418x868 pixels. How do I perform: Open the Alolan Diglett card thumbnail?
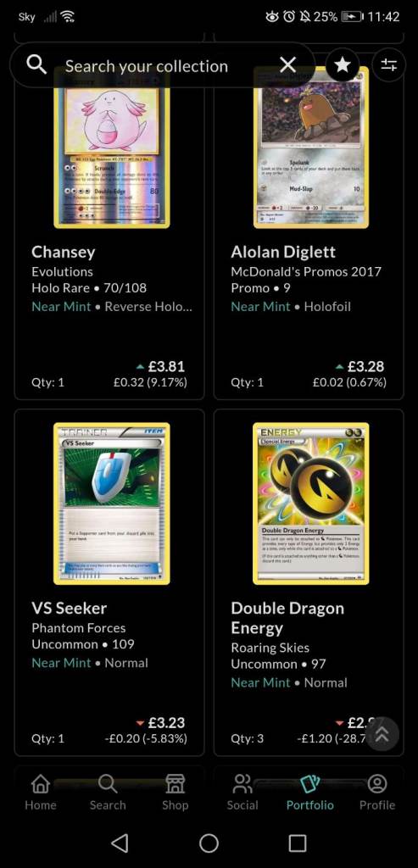click(311, 147)
